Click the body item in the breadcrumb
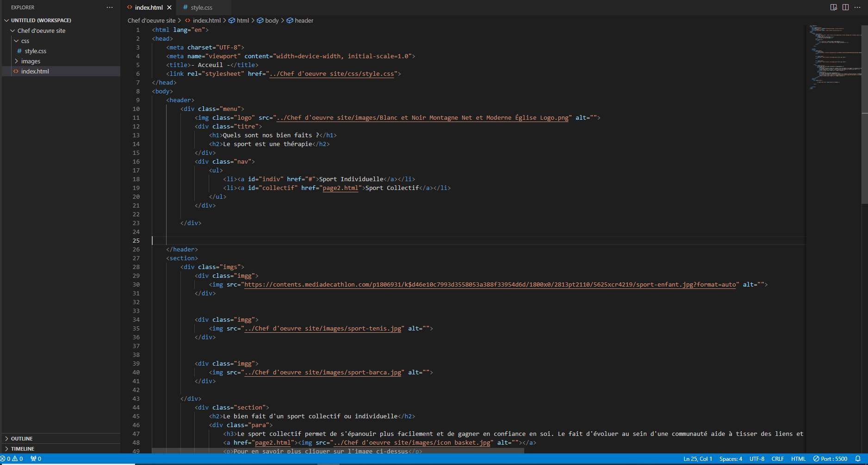This screenshot has height=465, width=868. tap(272, 20)
